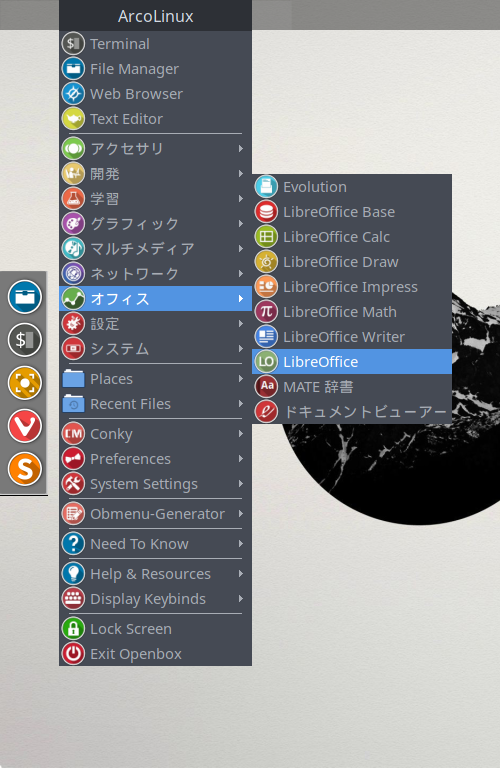Click the LibreOffice Math pi icon
The image size is (500, 768).
[x=266, y=312]
